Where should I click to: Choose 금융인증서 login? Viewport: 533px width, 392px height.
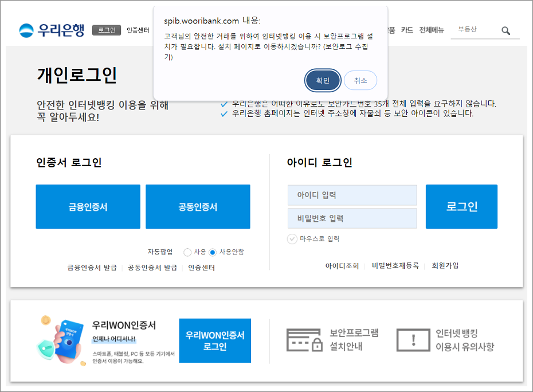click(x=88, y=207)
